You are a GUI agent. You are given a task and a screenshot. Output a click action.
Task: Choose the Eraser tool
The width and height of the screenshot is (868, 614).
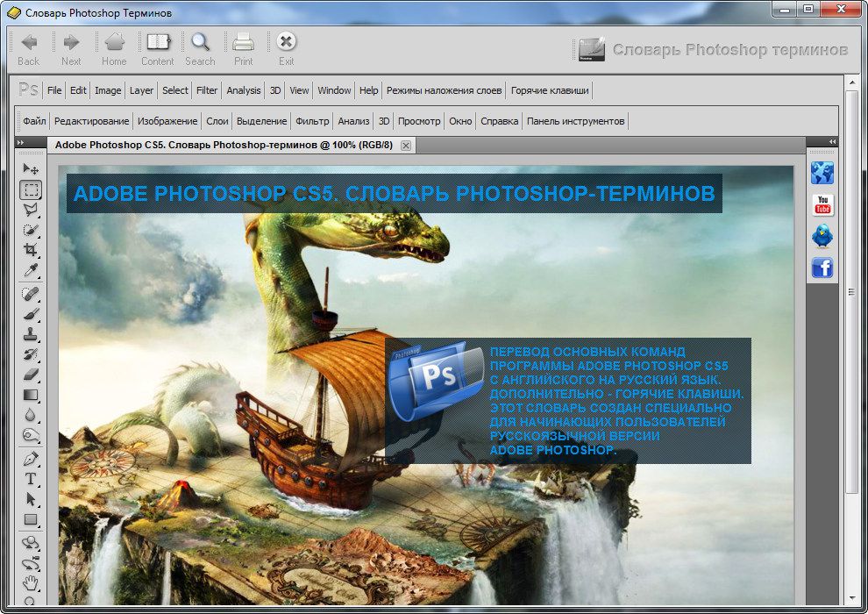click(31, 375)
